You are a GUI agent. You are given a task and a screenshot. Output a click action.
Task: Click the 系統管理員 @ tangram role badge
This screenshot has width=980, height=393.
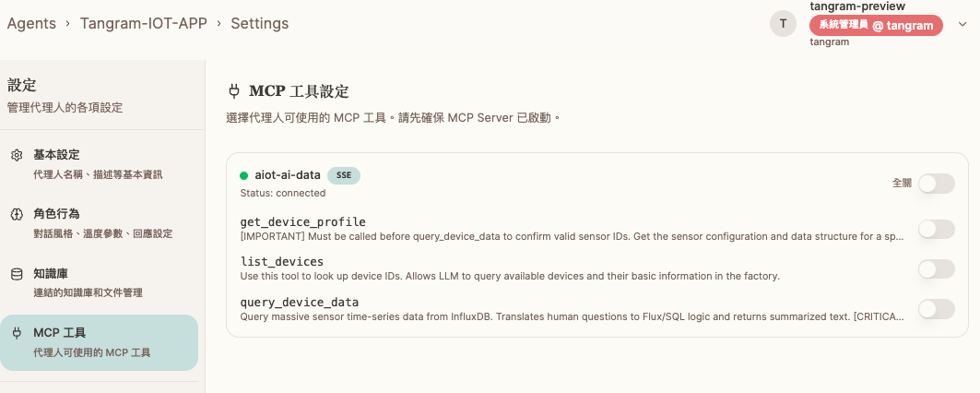point(876,25)
